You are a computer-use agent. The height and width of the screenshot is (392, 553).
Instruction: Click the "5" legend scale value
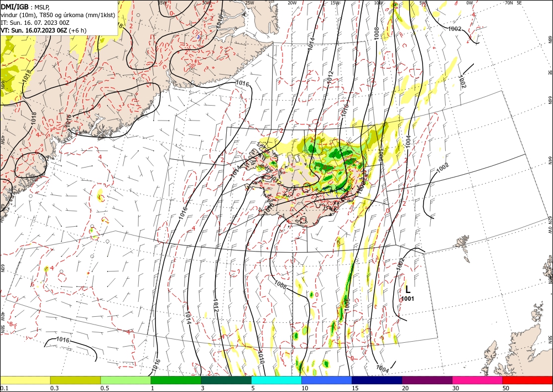(253, 388)
